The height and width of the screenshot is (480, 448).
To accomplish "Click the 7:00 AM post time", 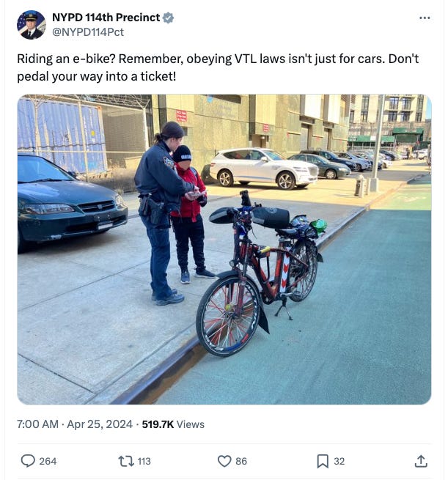I will tap(37, 424).
